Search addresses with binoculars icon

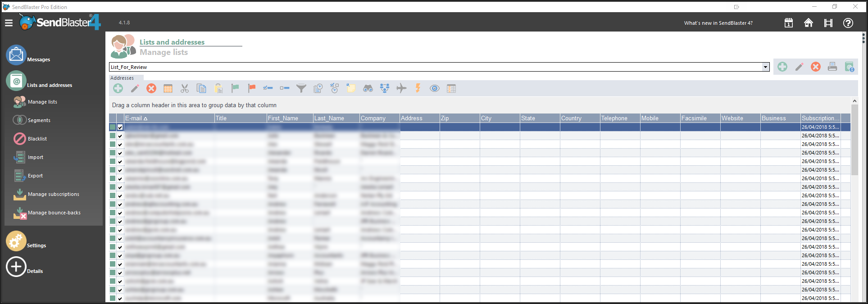(x=368, y=88)
